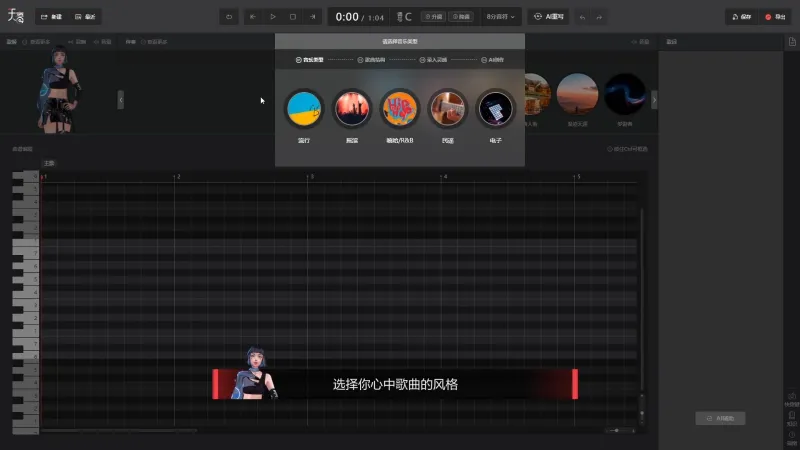Select the 录入灵感 step in wizard
The image size is (800, 450).
point(433,60)
